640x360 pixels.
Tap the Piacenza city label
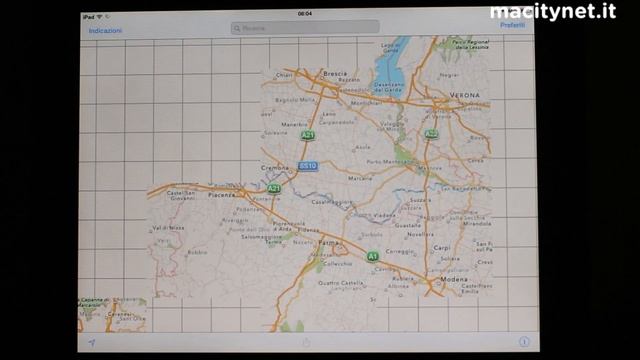pos(222,195)
